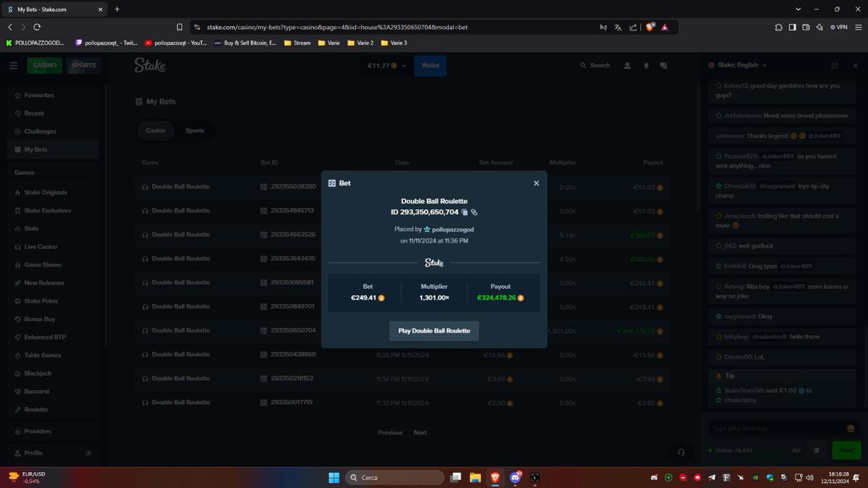Image resolution: width=868 pixels, height=488 pixels.
Task: Switch to the SPORTS section button
Action: (83, 65)
